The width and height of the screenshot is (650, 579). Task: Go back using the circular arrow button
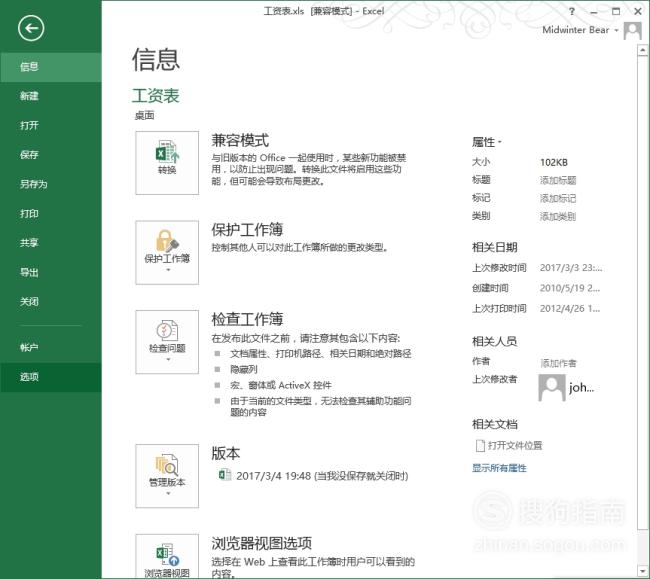(x=31, y=28)
